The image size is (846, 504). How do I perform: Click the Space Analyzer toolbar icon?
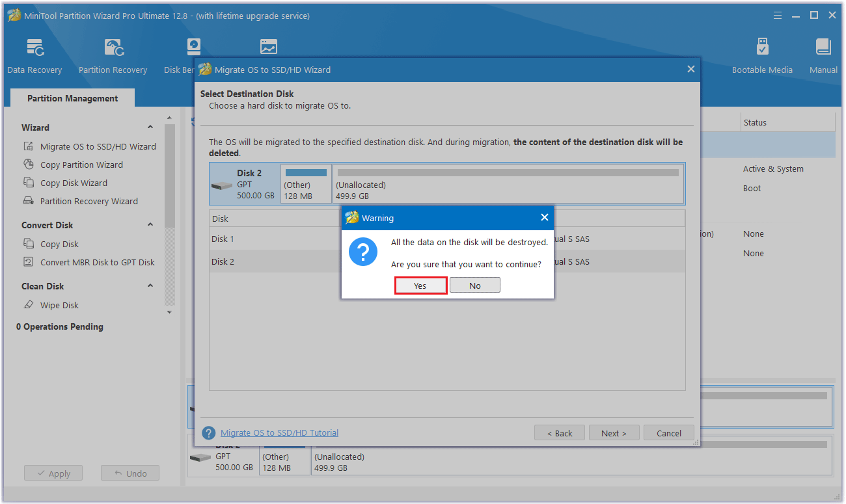click(268, 47)
